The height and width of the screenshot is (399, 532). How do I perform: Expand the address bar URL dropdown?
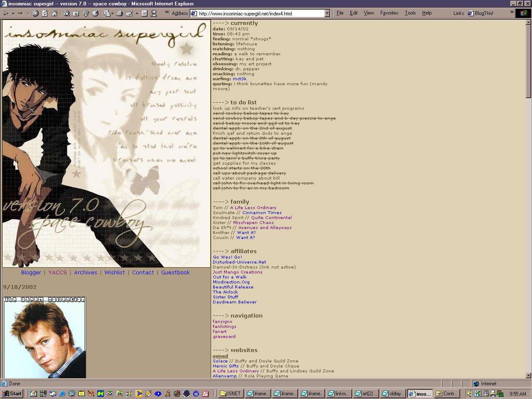pyautogui.click(x=327, y=13)
